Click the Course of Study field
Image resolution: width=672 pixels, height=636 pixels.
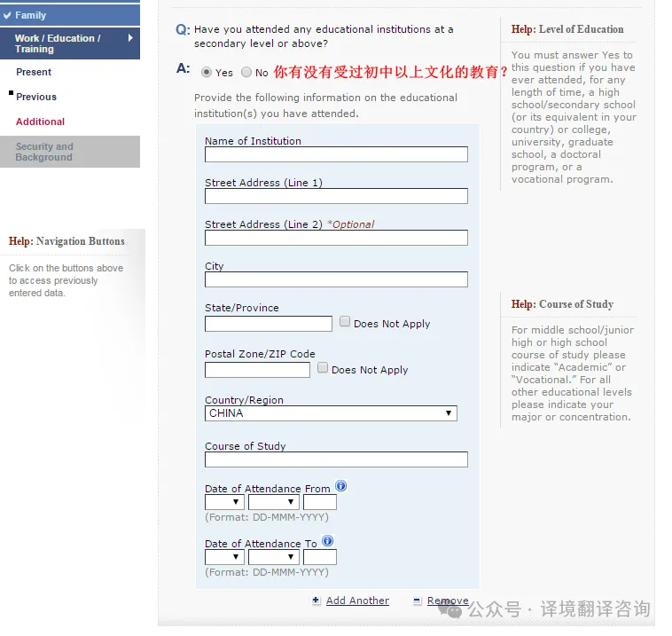click(x=336, y=459)
